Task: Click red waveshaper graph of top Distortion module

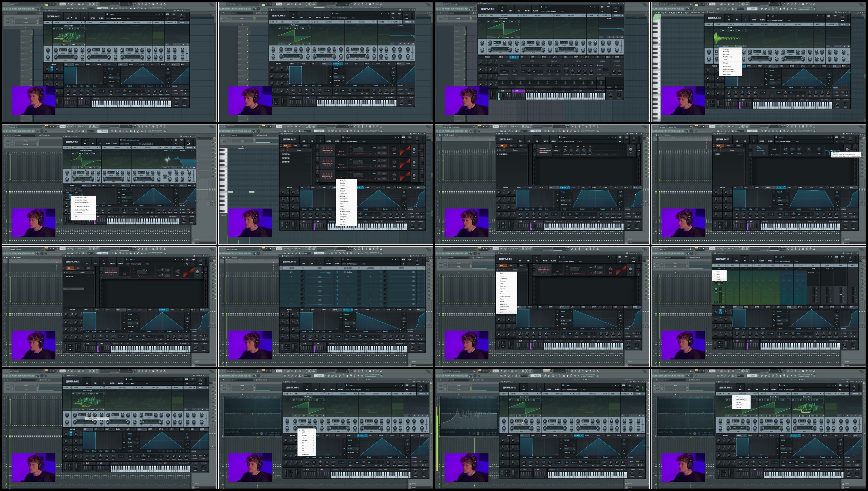Action: 405,150
